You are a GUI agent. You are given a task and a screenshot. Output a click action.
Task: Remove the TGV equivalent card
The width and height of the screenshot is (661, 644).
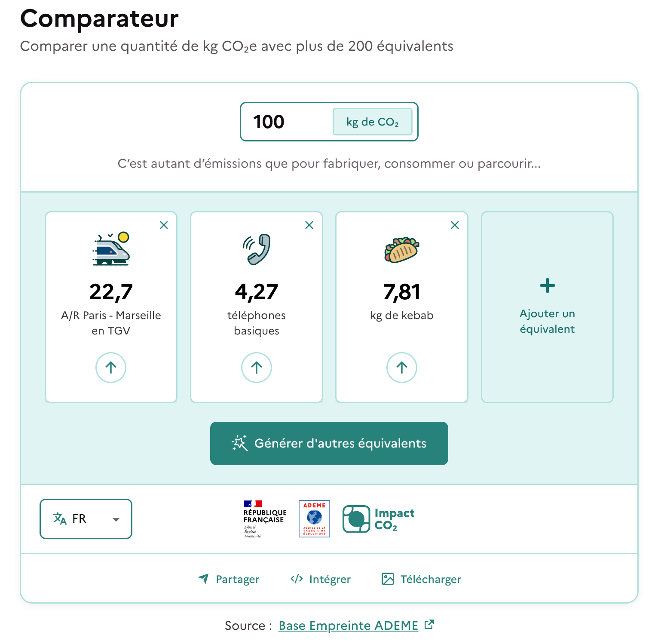(164, 225)
